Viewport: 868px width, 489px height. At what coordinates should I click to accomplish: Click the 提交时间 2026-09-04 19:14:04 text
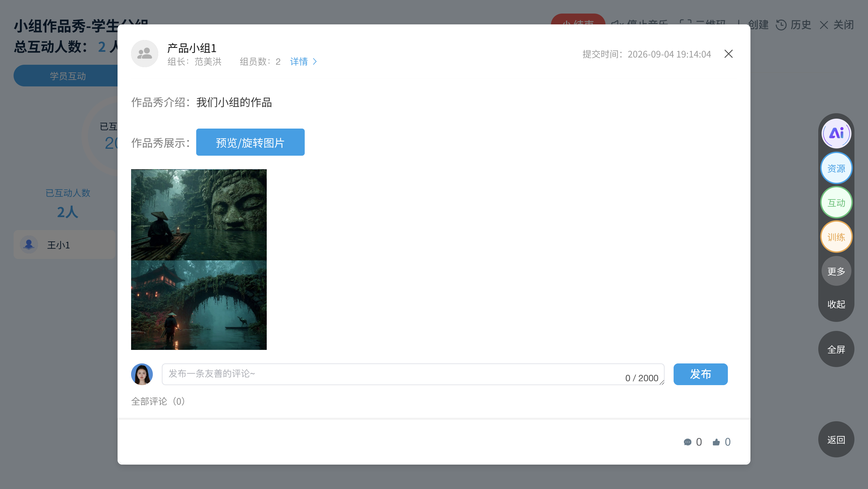pos(646,54)
